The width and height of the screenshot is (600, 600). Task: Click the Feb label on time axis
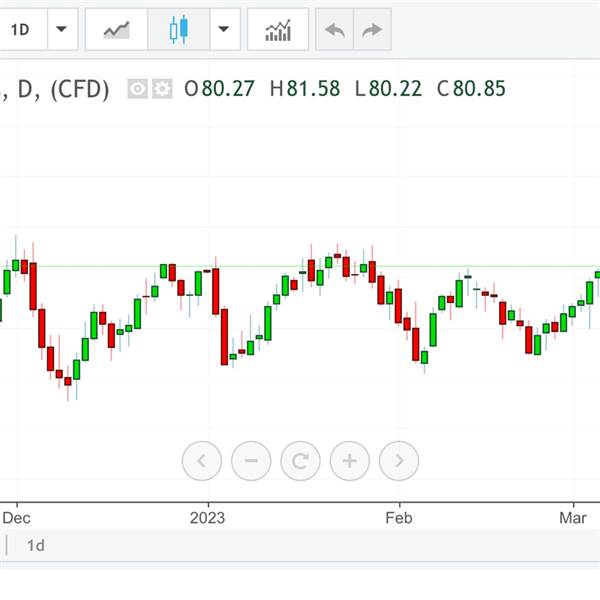point(399,518)
